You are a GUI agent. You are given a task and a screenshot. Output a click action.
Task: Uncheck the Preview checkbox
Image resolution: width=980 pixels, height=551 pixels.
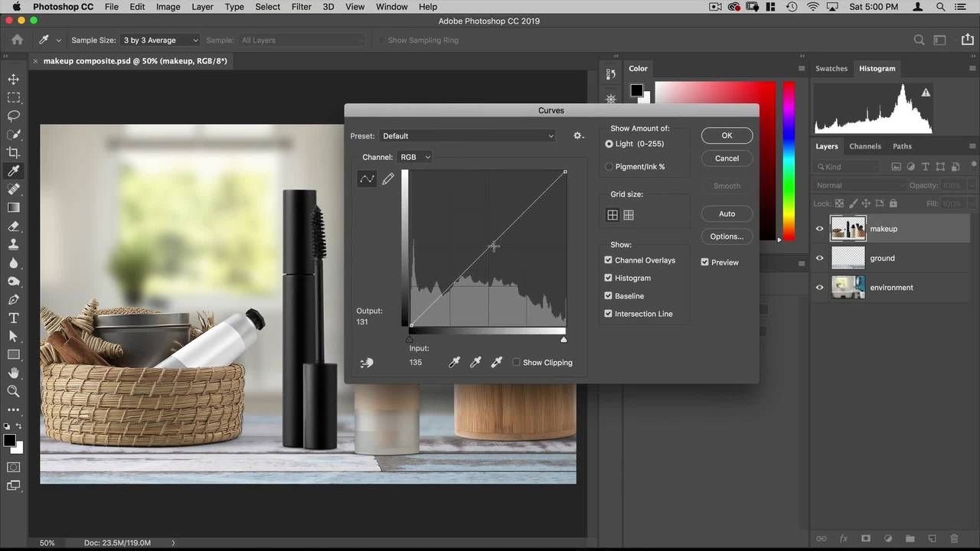pos(705,262)
